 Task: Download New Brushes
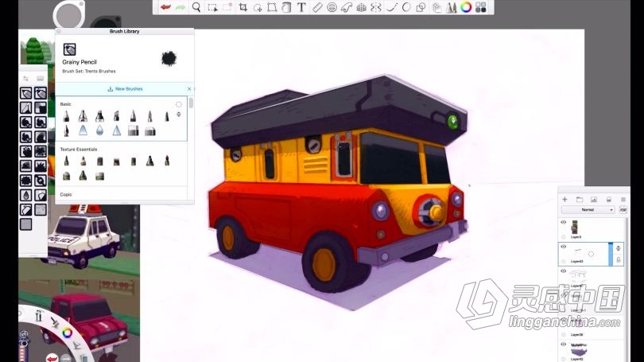point(124,89)
